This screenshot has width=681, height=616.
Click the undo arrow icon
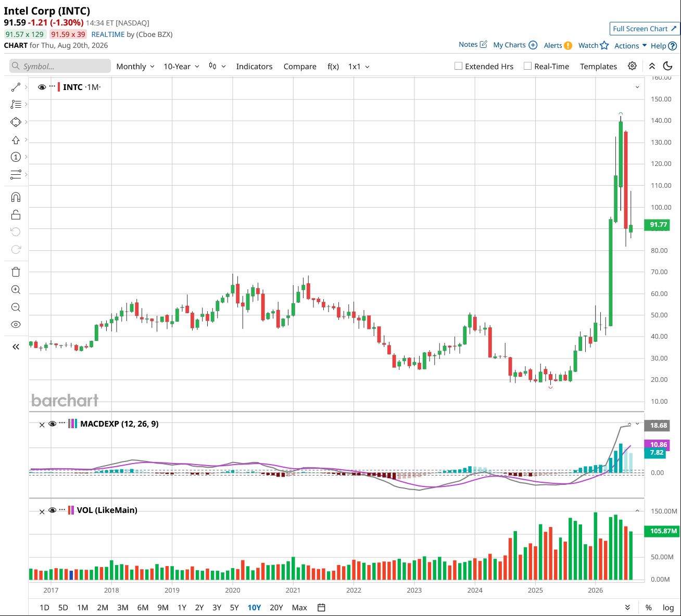pyautogui.click(x=16, y=232)
